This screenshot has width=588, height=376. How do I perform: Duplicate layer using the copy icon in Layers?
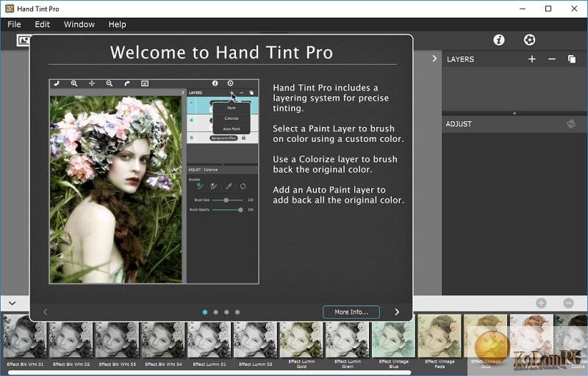point(572,59)
